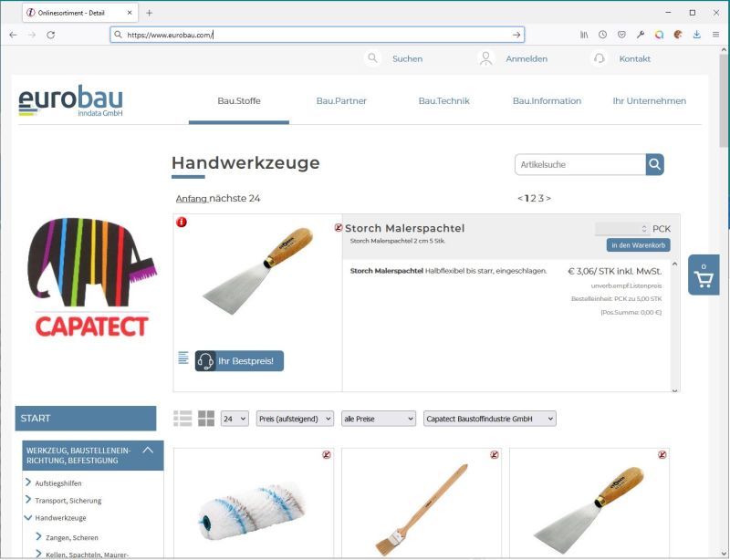730x560 pixels.
Task: Expand the Aufstiegshilfen category
Action: coord(28,482)
